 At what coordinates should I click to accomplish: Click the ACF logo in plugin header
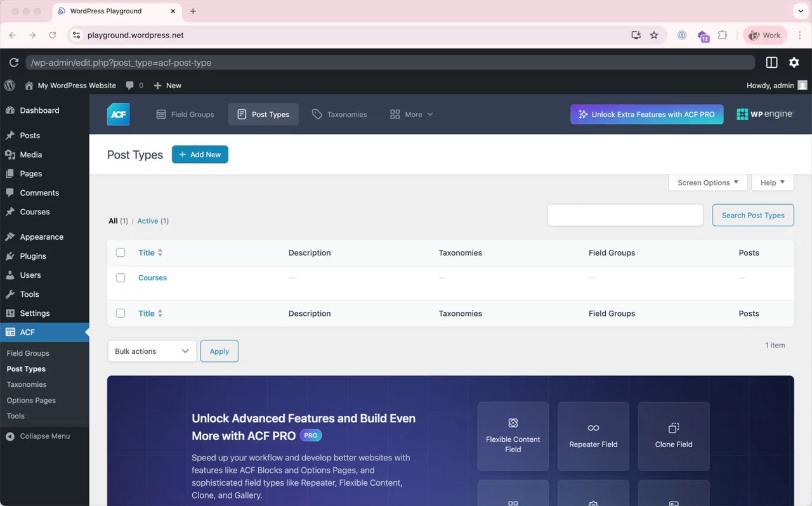pos(118,114)
